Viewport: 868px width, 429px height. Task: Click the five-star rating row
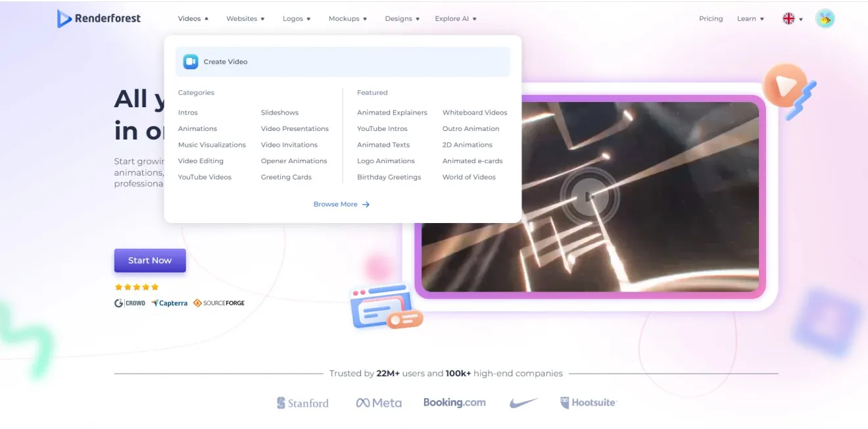tap(137, 287)
